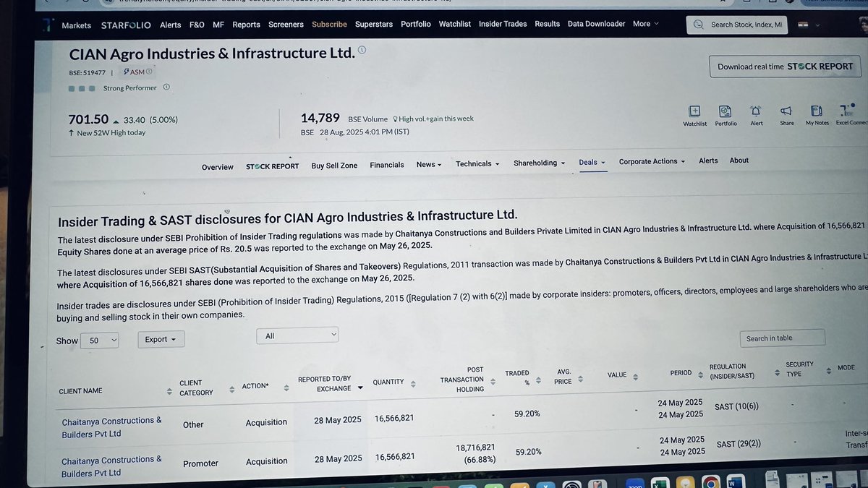Click the Subscribe link
This screenshot has height=488, width=868.
tap(329, 25)
